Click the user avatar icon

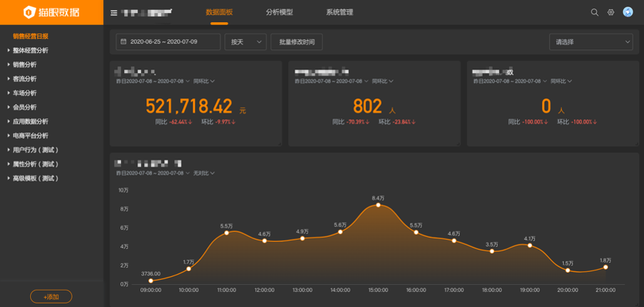click(x=628, y=12)
